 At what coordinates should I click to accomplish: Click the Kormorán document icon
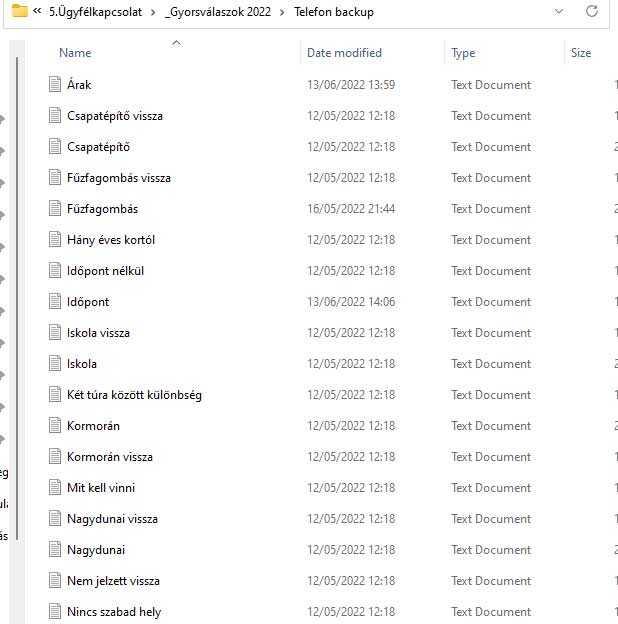pyautogui.click(x=55, y=426)
